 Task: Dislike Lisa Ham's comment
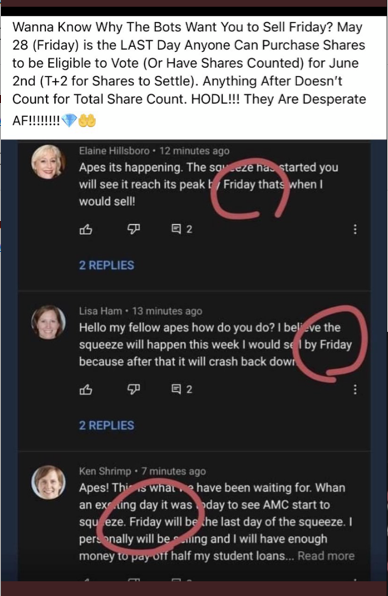coord(133,390)
